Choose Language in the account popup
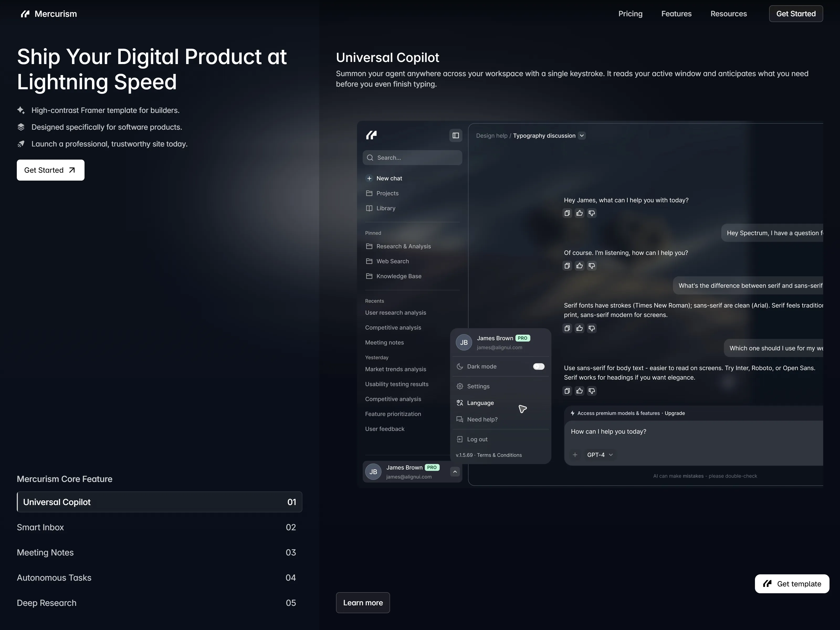This screenshot has height=630, width=840. point(500,403)
